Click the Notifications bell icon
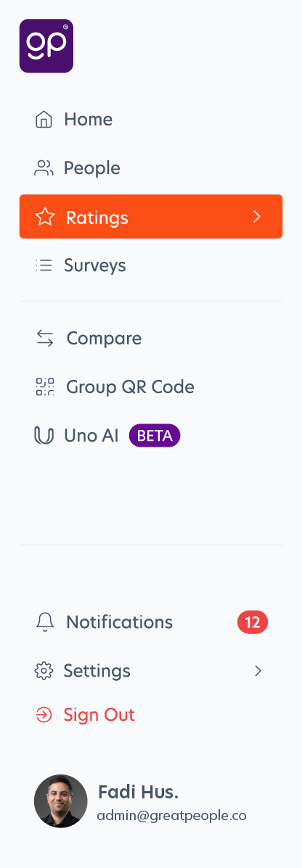Image resolution: width=302 pixels, height=868 pixels. (45, 622)
